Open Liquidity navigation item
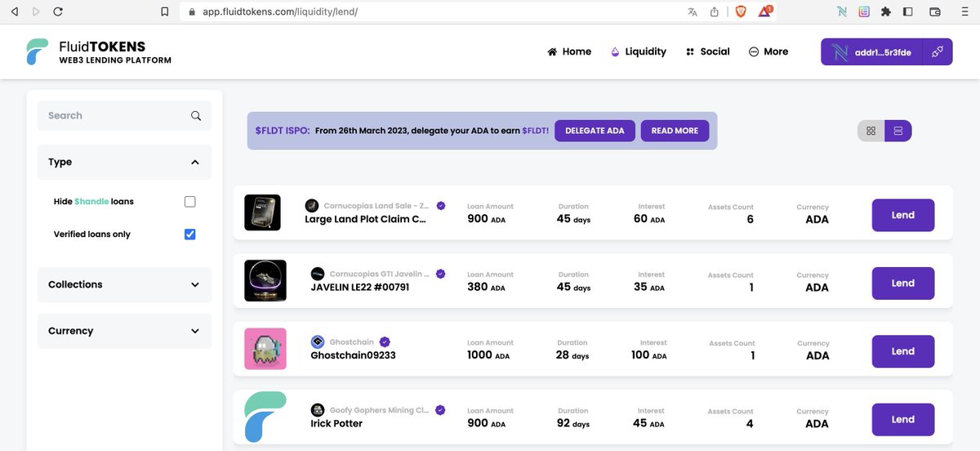The width and height of the screenshot is (980, 451). pyautogui.click(x=639, y=51)
